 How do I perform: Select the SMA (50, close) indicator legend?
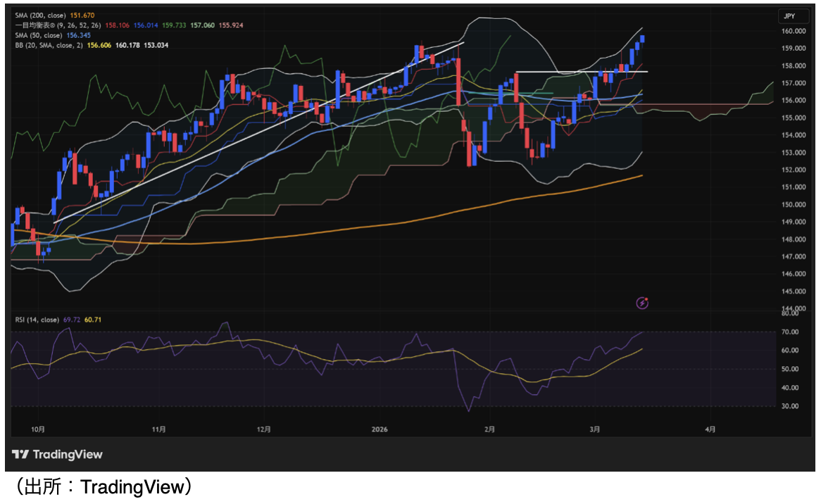(41, 35)
